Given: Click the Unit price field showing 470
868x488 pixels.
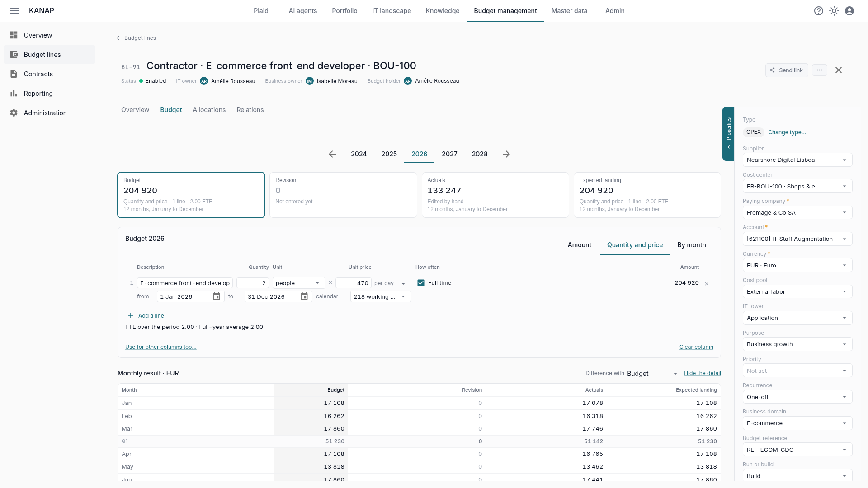Looking at the screenshot, I should 354,283.
